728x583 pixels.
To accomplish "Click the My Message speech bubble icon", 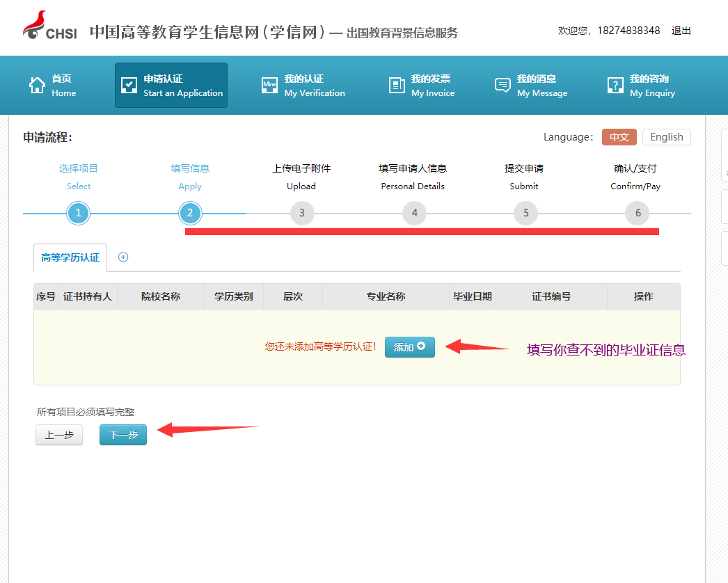I will pos(503,86).
